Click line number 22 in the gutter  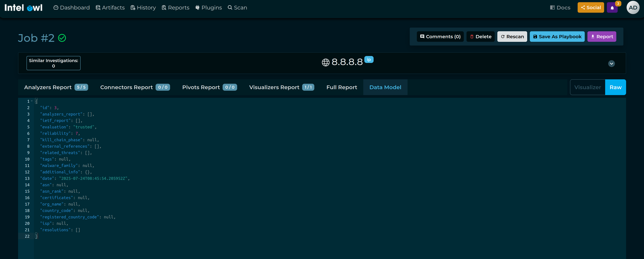pos(27,237)
